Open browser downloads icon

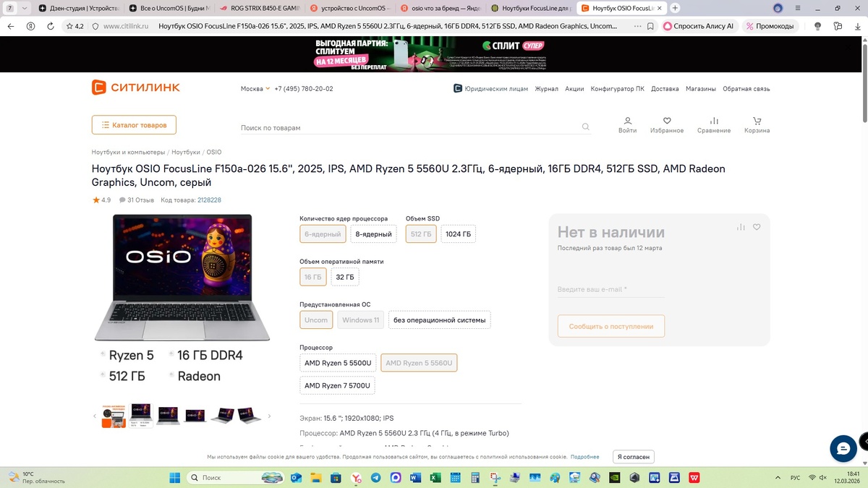tap(857, 26)
